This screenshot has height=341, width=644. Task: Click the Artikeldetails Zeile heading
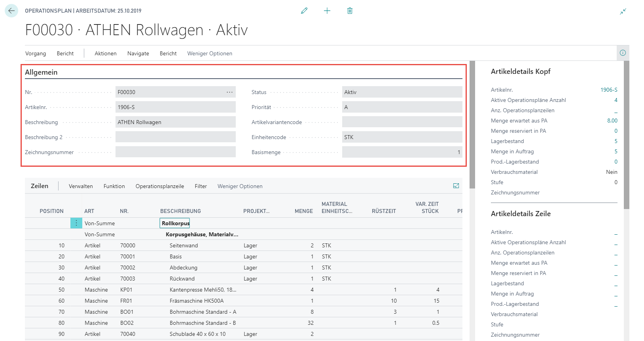coord(521,214)
